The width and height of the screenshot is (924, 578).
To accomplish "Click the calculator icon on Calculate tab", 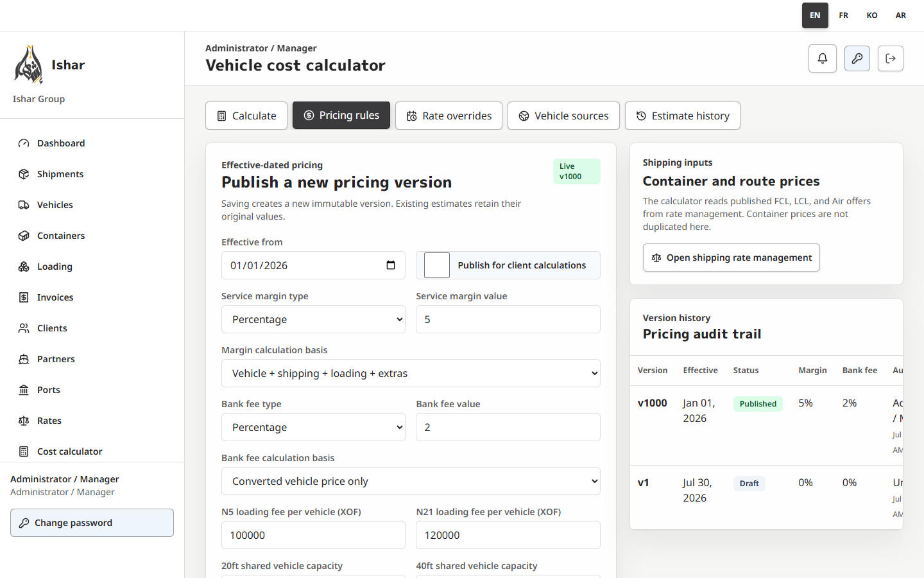I will [222, 116].
